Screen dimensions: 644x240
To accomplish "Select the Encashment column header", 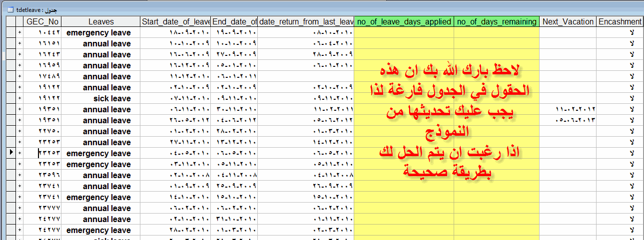I will point(620,21).
